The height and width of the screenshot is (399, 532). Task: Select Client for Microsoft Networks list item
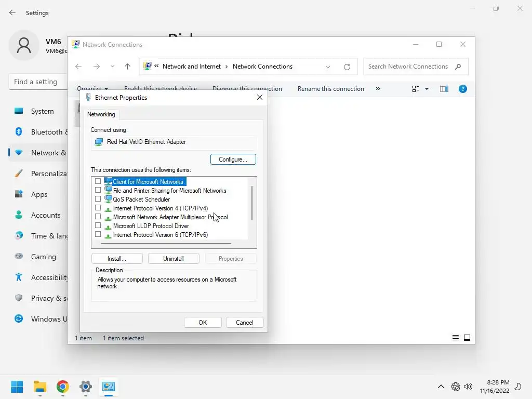pyautogui.click(x=148, y=182)
